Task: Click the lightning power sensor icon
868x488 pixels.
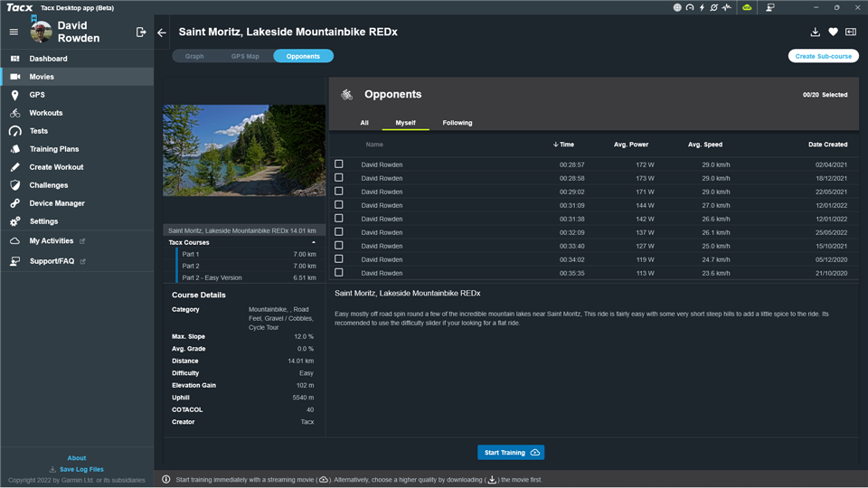Action: pos(702,8)
